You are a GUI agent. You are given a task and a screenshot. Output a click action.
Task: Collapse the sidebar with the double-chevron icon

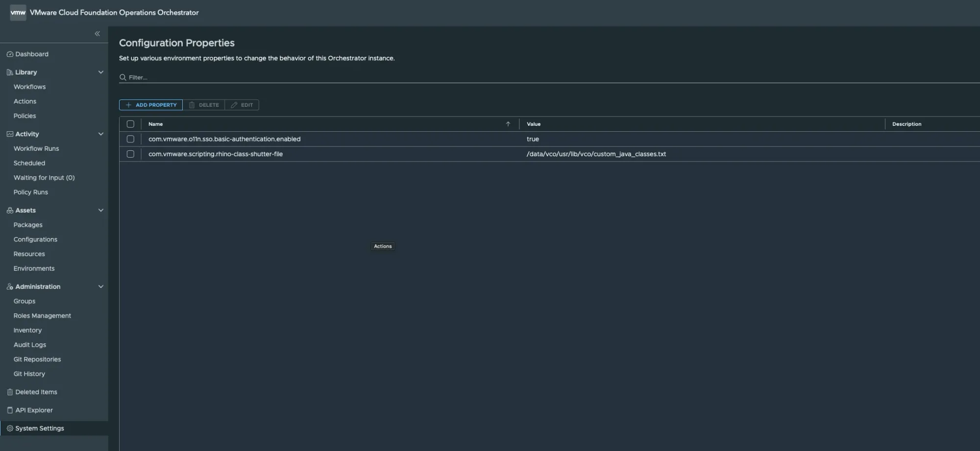pyautogui.click(x=97, y=34)
